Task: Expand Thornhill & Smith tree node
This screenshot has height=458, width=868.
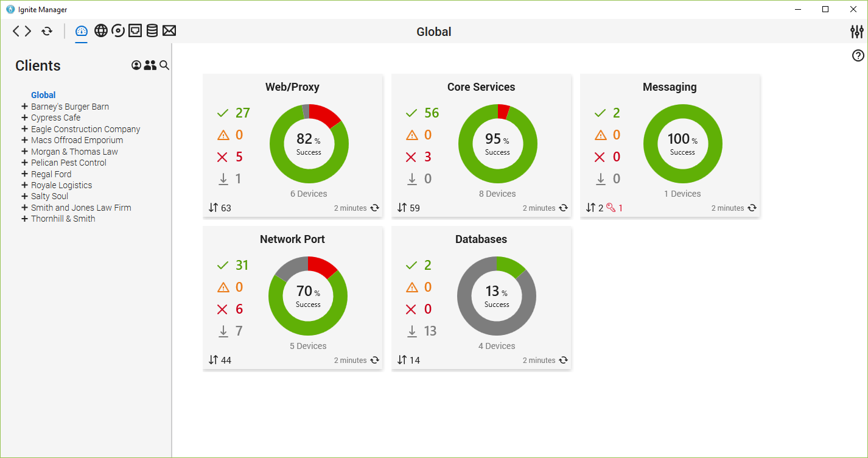Action: [24, 219]
